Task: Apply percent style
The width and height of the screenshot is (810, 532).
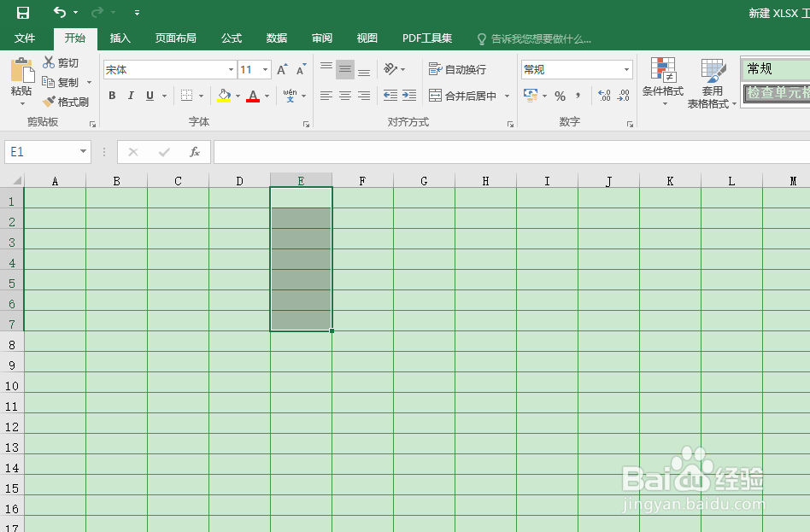Action: [x=560, y=96]
